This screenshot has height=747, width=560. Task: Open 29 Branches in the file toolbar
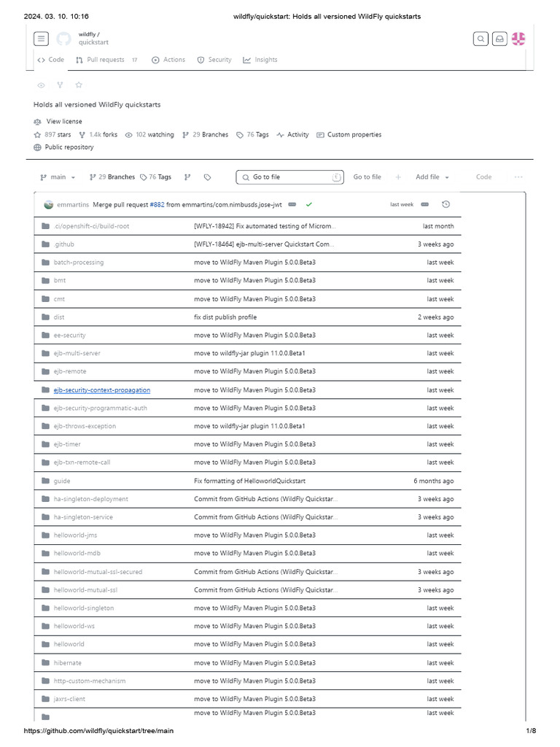tap(112, 177)
